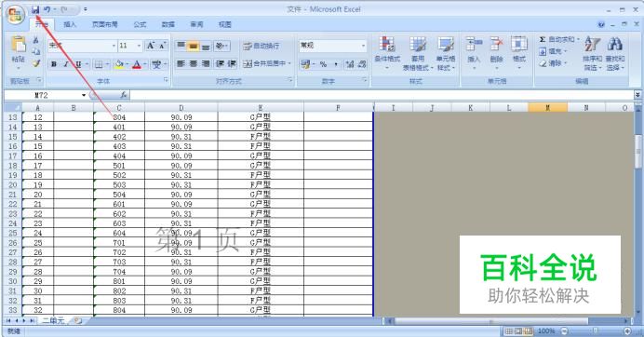Select column M header
The width and height of the screenshot is (644, 337).
[x=547, y=108]
